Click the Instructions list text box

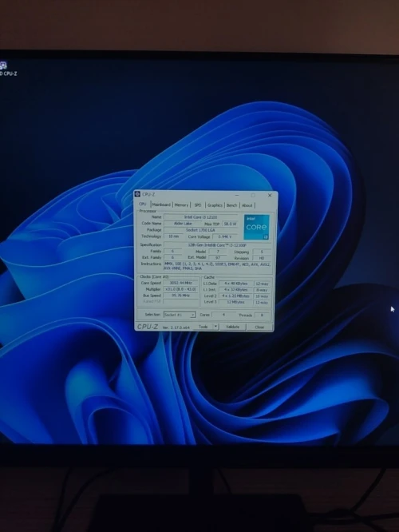pyautogui.click(x=218, y=266)
